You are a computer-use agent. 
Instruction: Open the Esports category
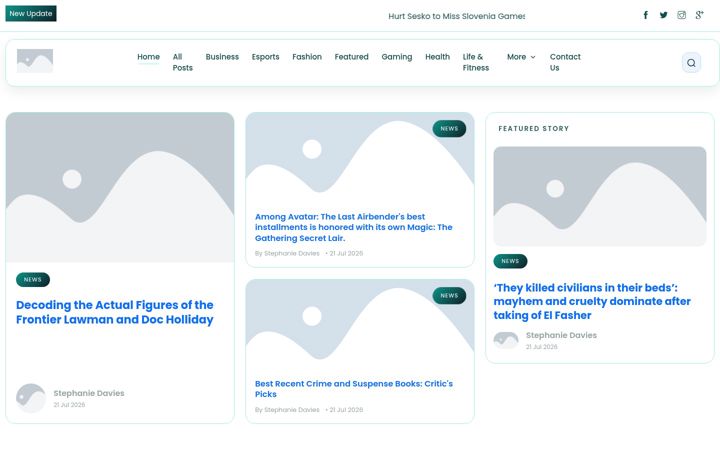(x=265, y=57)
